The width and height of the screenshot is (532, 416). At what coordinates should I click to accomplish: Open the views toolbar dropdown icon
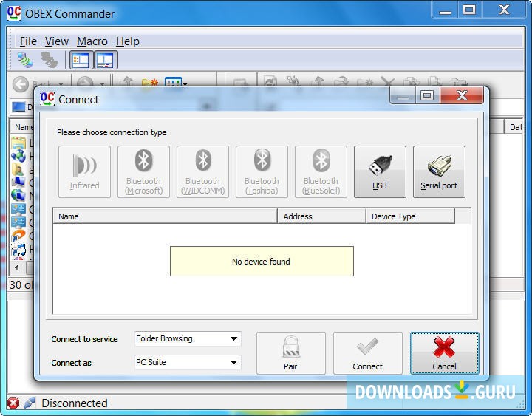pos(176,82)
